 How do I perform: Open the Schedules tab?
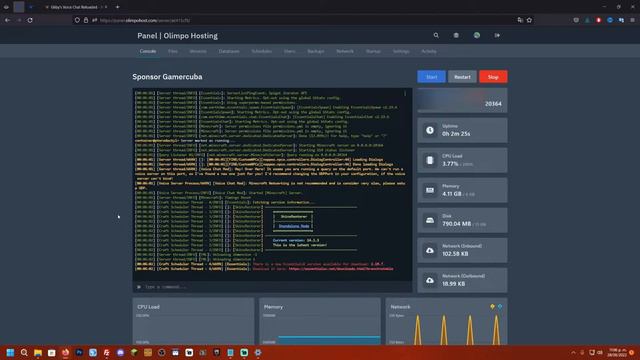point(262,51)
